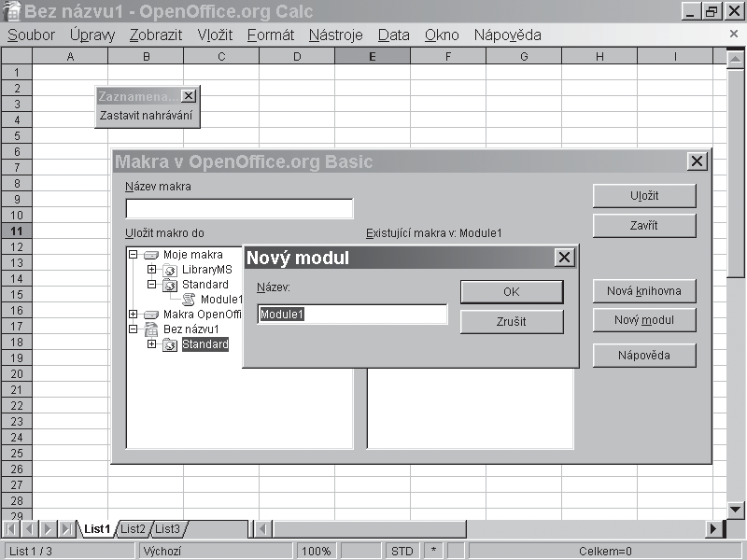Click the Nápověda button in macro dialog
Viewport: 747px width, 560px height.
(x=644, y=356)
